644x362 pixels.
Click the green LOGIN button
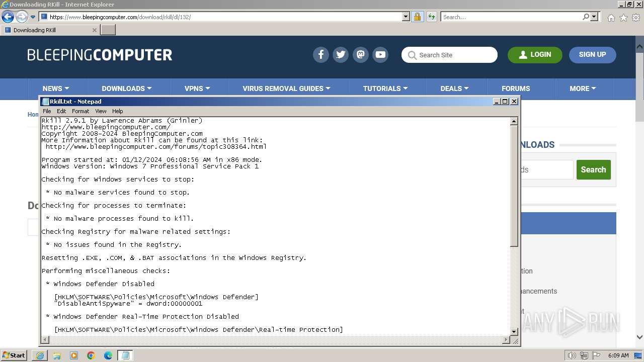pos(535,55)
